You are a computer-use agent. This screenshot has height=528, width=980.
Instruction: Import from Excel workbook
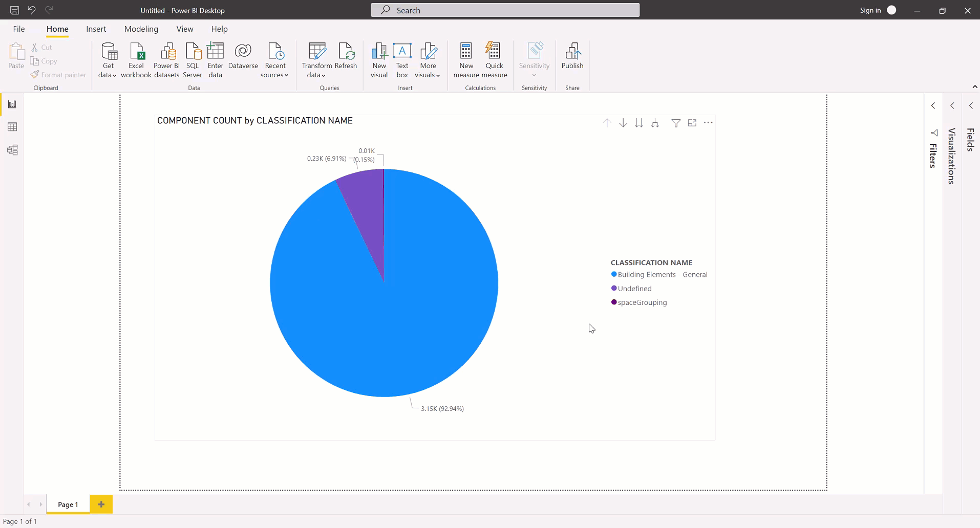[x=136, y=60]
